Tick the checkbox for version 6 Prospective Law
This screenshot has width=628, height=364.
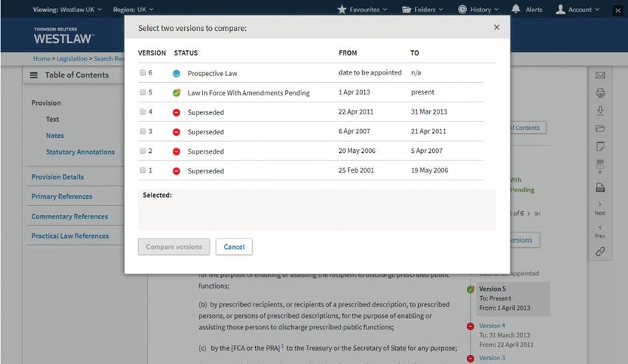click(143, 73)
